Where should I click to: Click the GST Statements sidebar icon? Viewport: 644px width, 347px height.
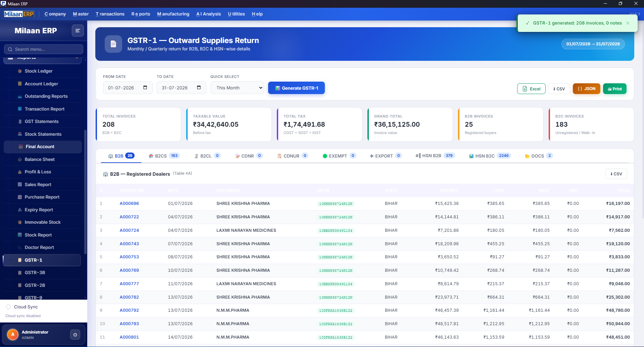coord(20,122)
